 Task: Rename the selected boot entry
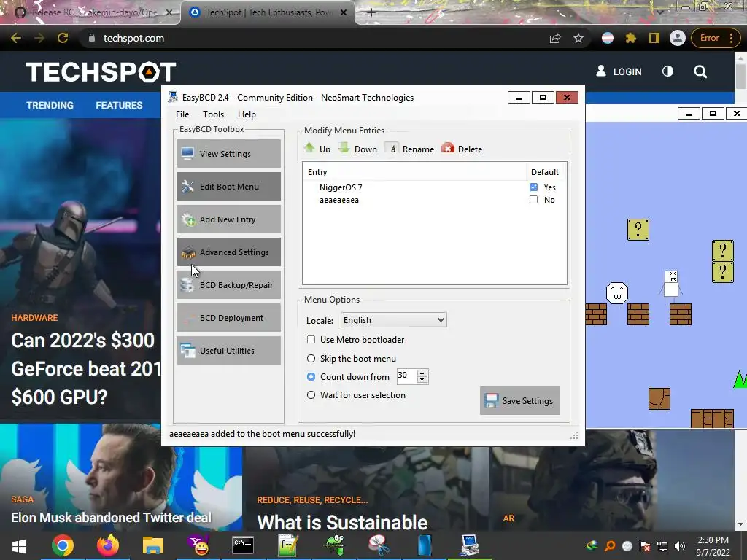[x=410, y=149]
